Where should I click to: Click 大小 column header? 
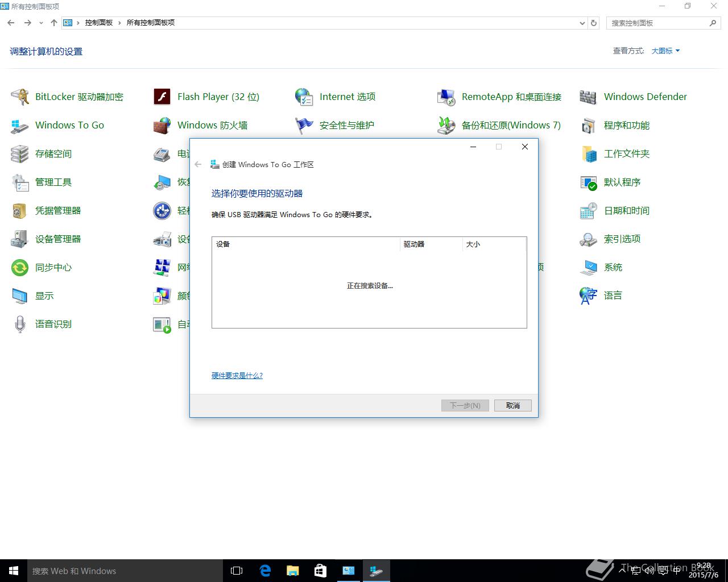(x=494, y=244)
